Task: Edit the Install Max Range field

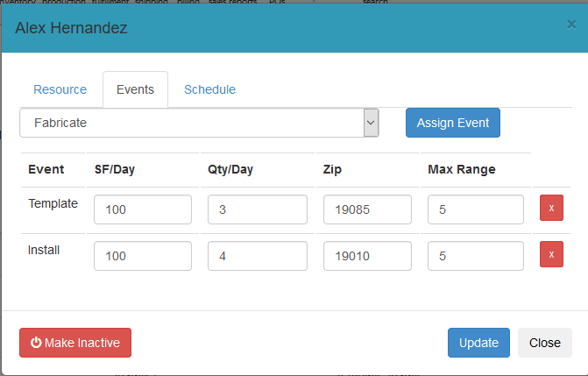Action: (478, 256)
